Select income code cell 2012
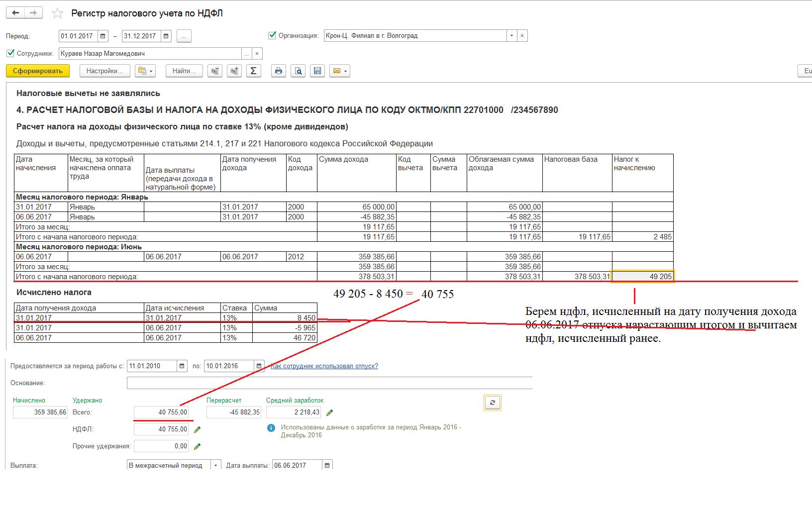Image resolution: width=812 pixels, height=513 pixels. pos(302,257)
